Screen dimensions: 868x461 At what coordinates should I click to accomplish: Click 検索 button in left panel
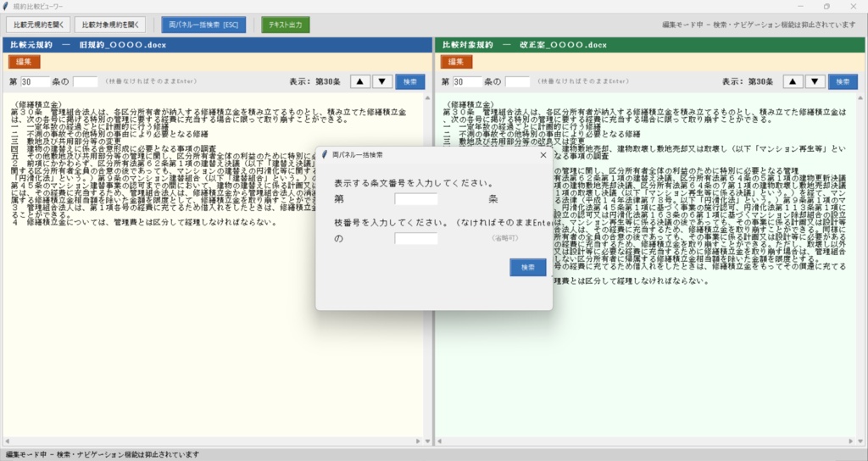point(410,82)
